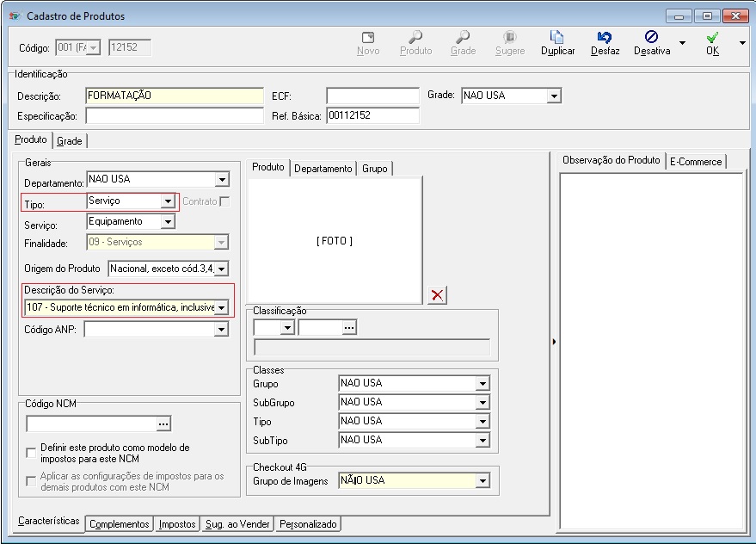Screen dimensions: 756x544
Task: Show the Grupo photo tab
Action: pyautogui.click(x=375, y=169)
